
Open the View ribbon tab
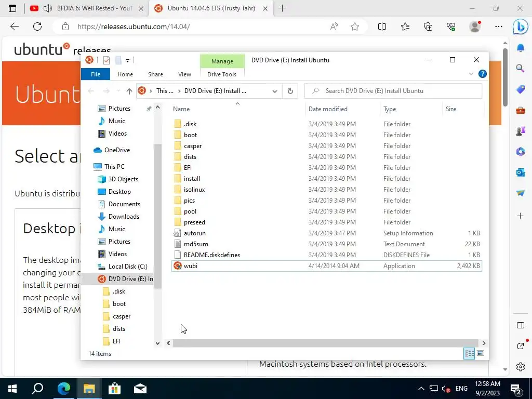[184, 74]
